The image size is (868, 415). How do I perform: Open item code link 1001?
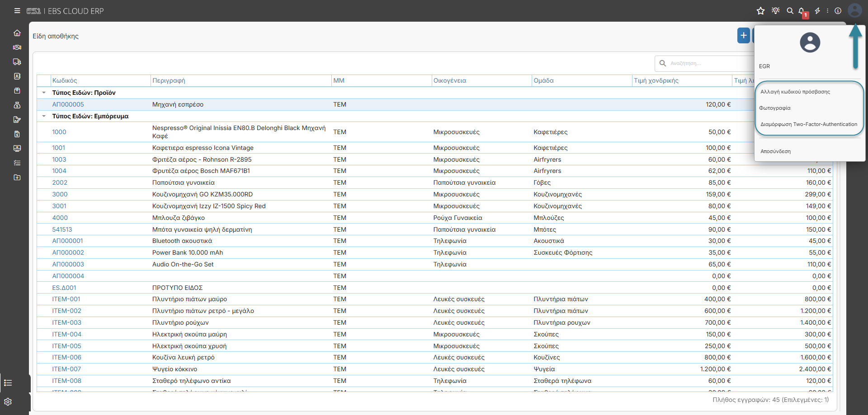pyautogui.click(x=59, y=148)
